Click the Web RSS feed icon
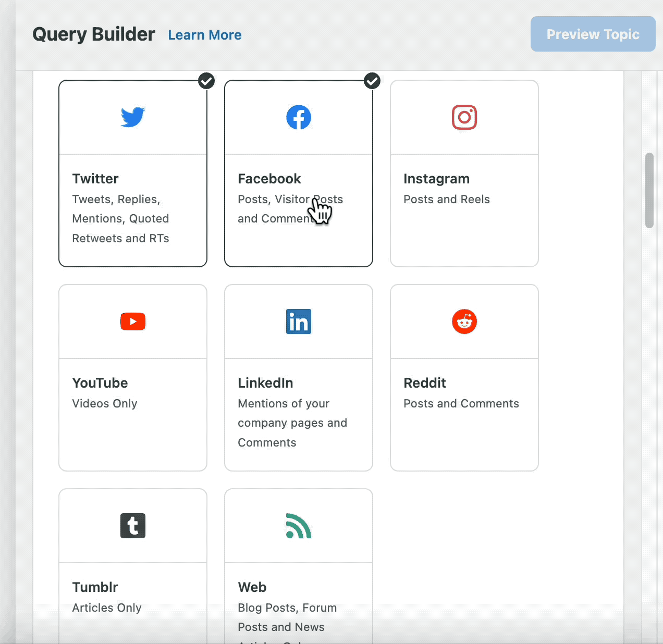Image resolution: width=663 pixels, height=644 pixels. tap(299, 526)
